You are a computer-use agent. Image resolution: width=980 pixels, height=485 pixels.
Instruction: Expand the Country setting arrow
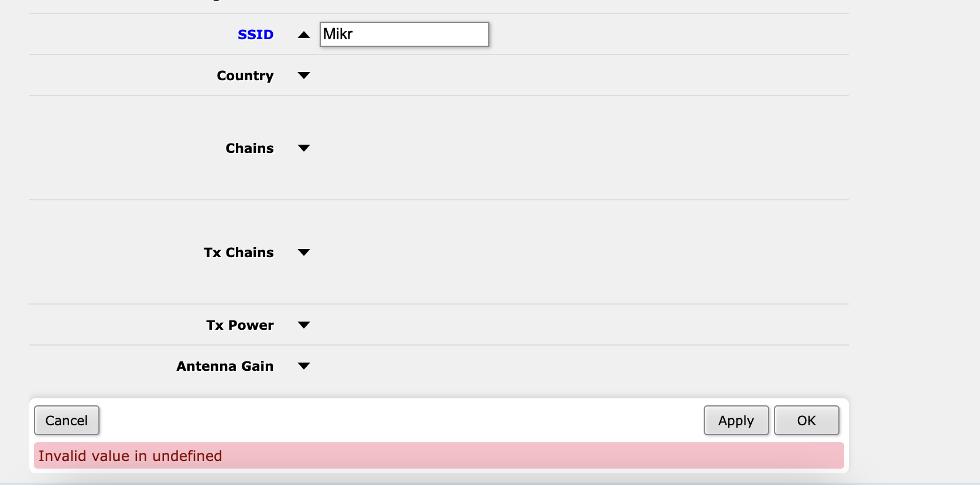point(303,76)
